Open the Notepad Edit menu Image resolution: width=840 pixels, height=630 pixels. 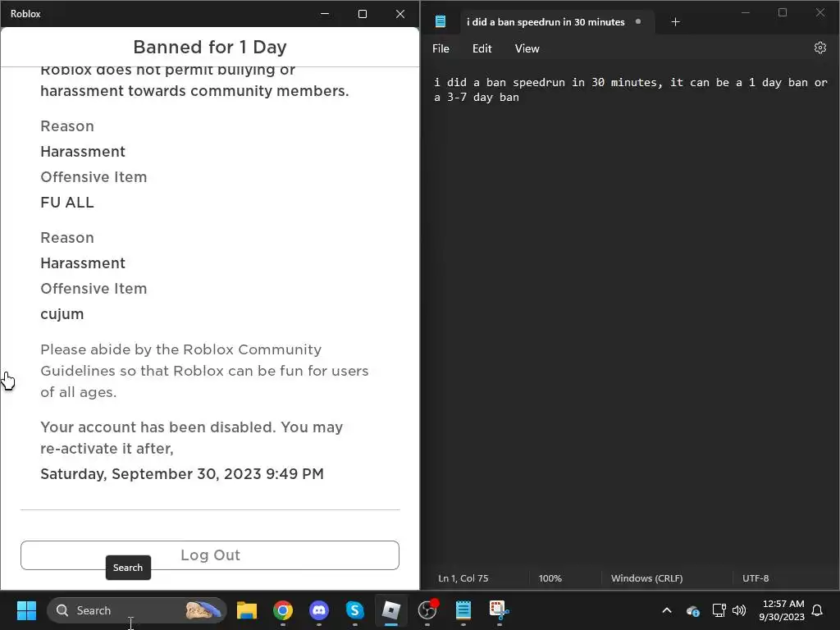(482, 48)
